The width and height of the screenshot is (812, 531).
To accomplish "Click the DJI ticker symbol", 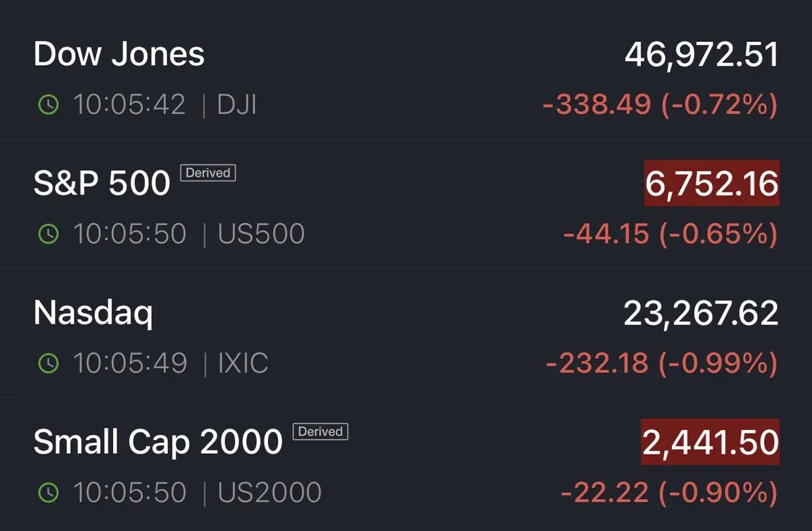I will point(237,105).
